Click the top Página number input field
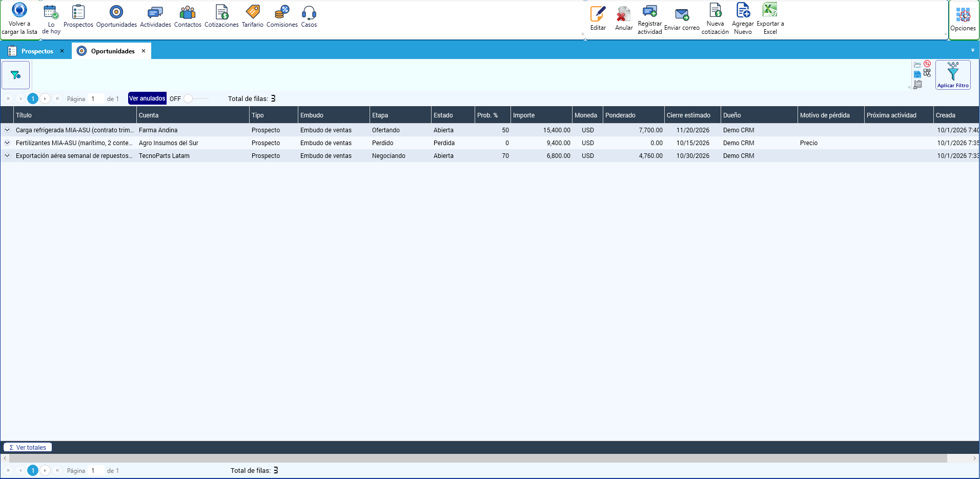Screen dimensions: 980x479 point(96,99)
